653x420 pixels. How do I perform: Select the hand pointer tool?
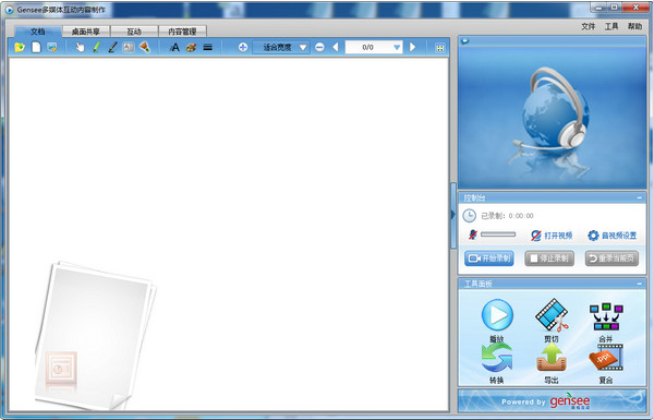point(80,47)
